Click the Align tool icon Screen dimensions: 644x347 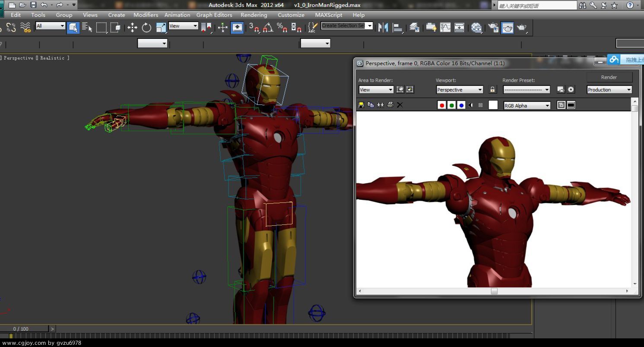click(x=398, y=27)
